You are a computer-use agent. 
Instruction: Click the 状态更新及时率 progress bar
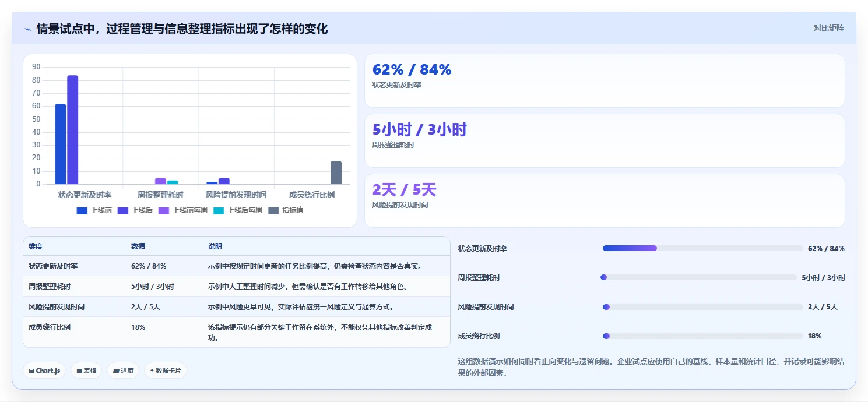(703, 248)
